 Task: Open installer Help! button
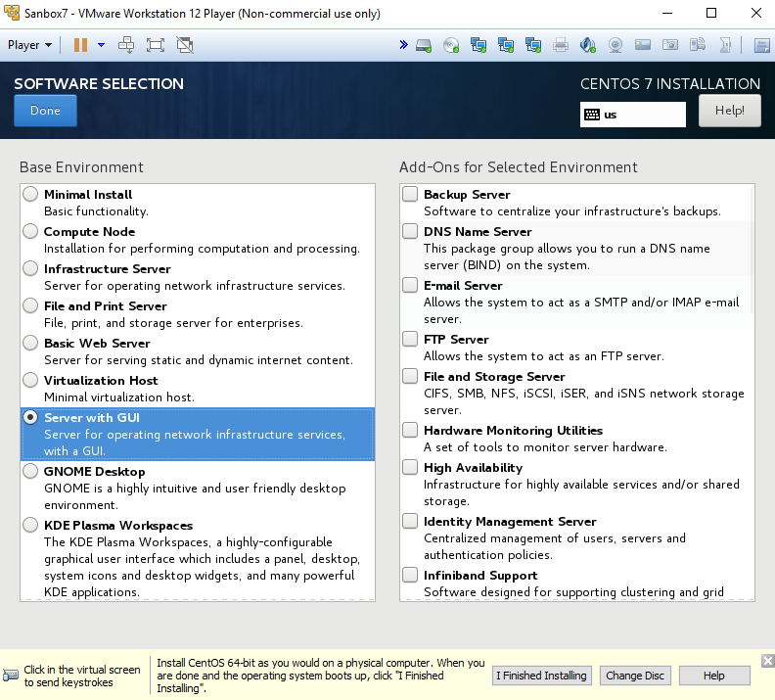coord(730,111)
